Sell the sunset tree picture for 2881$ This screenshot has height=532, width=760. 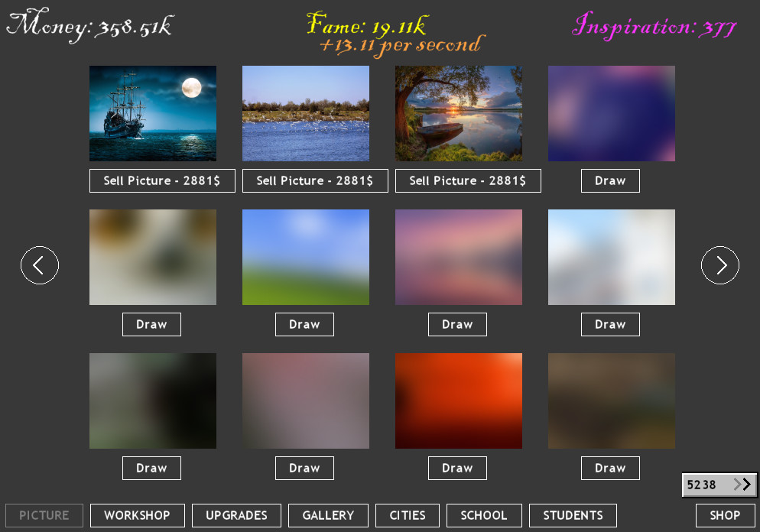click(x=468, y=180)
